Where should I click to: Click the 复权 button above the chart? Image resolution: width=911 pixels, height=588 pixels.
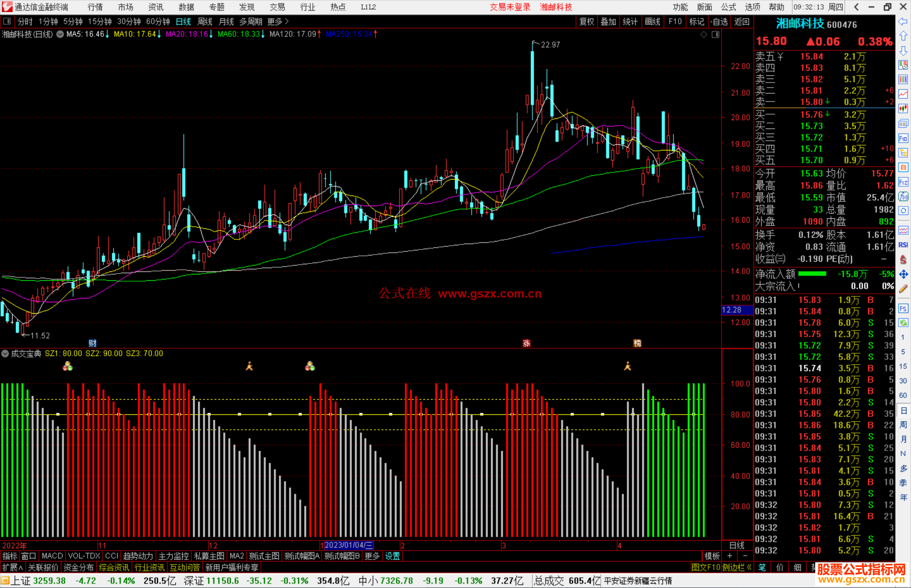click(x=586, y=21)
